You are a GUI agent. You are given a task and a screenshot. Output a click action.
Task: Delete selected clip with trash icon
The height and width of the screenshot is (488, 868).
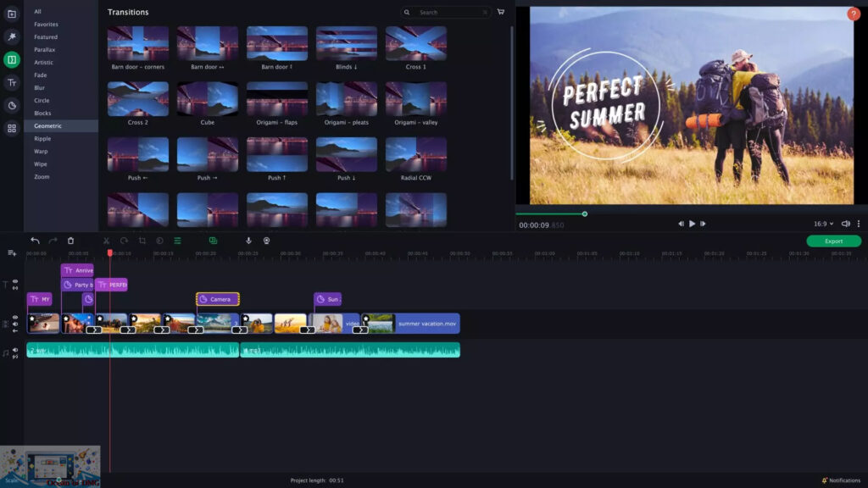(x=71, y=241)
